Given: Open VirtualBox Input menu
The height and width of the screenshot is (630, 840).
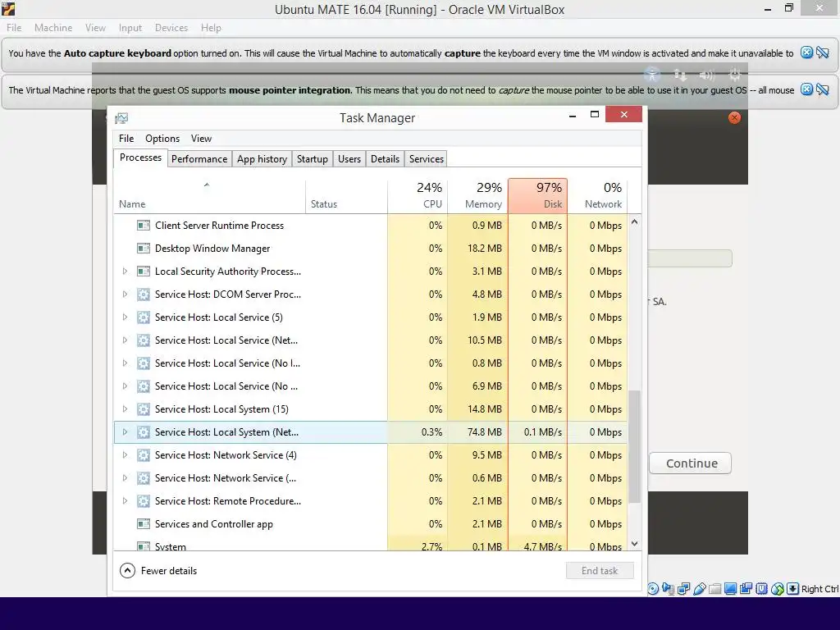Looking at the screenshot, I should (130, 28).
